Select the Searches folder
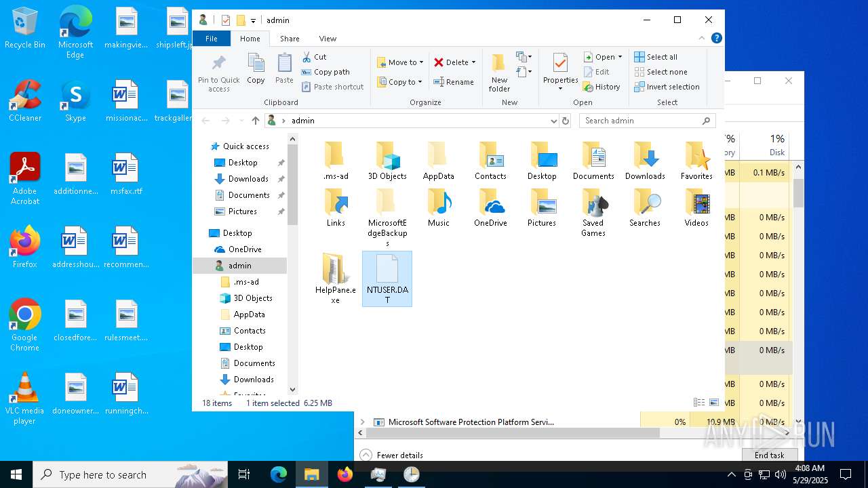Screen dimensions: 868x488 [x=645, y=207]
